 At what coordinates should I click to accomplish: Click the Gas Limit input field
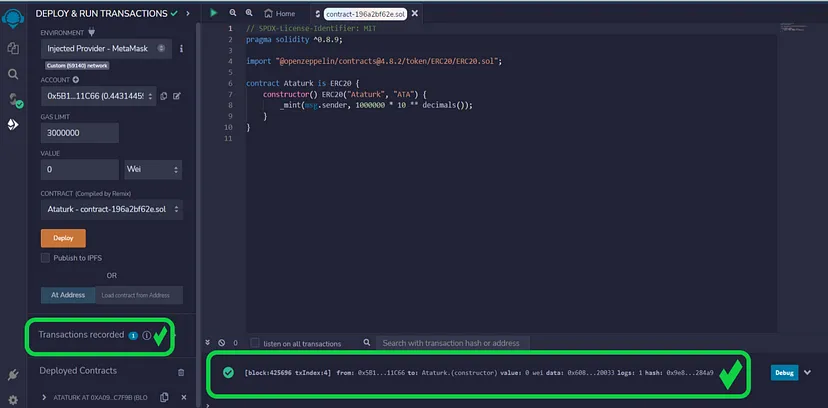[79, 133]
